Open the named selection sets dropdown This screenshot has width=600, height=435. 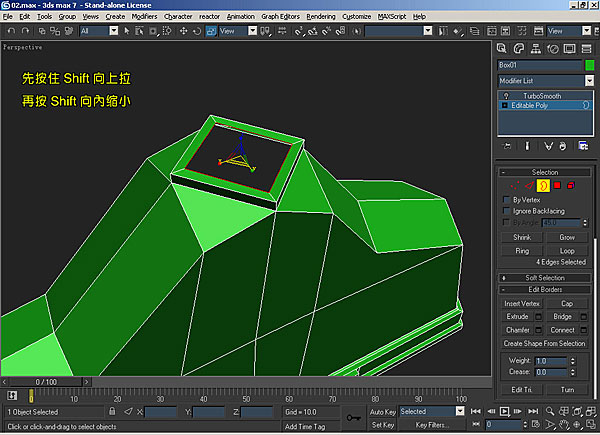click(428, 31)
